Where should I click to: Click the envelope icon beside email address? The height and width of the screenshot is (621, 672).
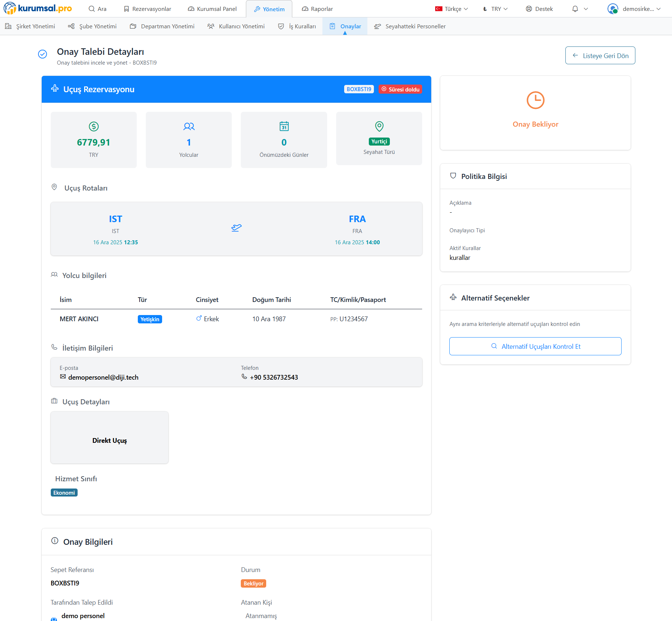point(63,377)
